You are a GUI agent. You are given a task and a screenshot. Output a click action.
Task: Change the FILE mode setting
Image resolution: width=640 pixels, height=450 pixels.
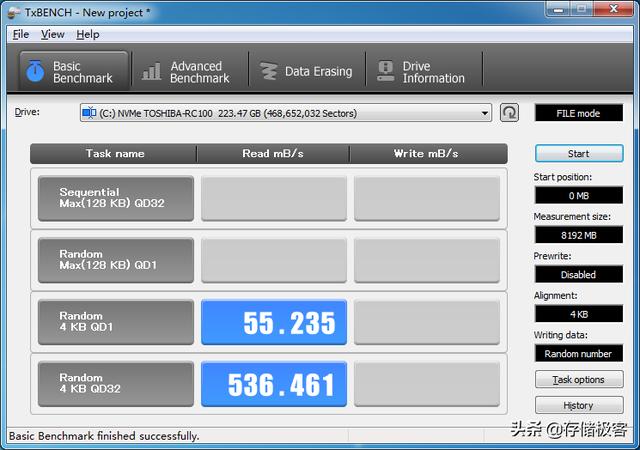point(579,113)
